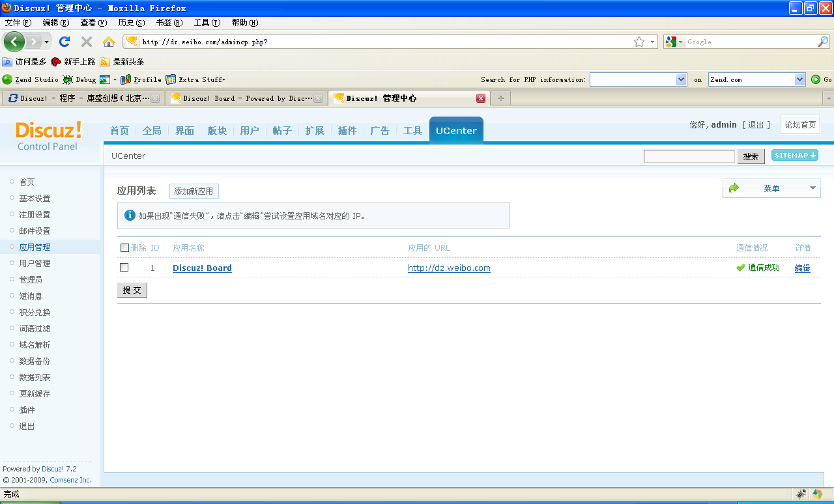The height and width of the screenshot is (504, 834).
Task: Expand the address bar URL history dropdown
Action: pos(652,42)
